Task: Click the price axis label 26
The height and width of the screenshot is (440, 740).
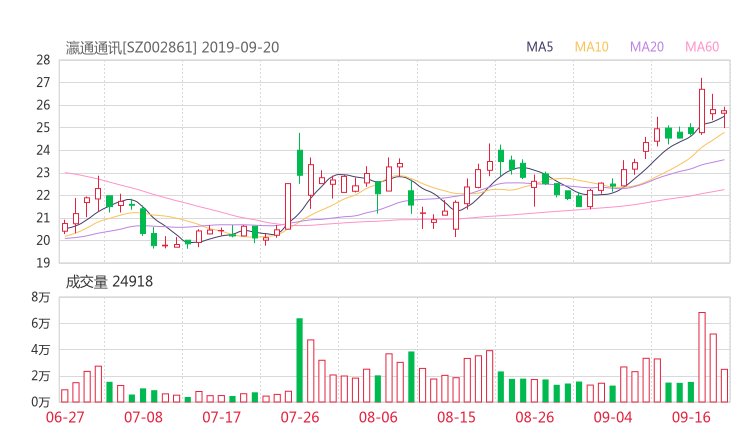Action: (x=43, y=105)
